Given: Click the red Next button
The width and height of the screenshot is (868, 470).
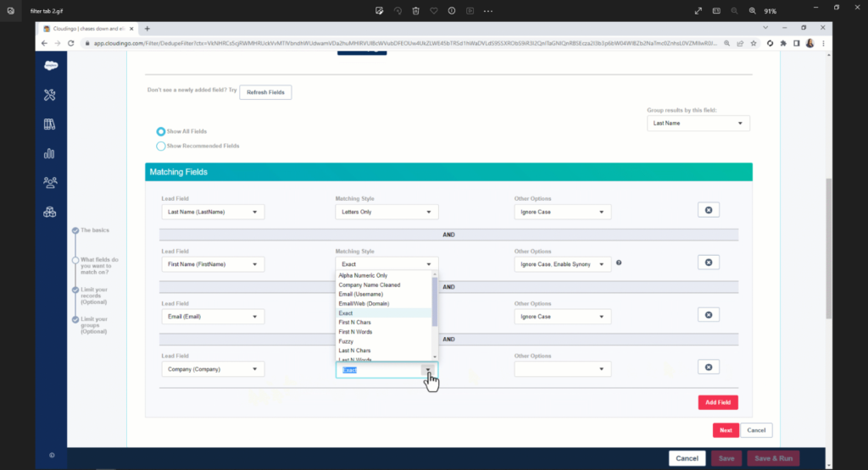Looking at the screenshot, I should pyautogui.click(x=726, y=430).
